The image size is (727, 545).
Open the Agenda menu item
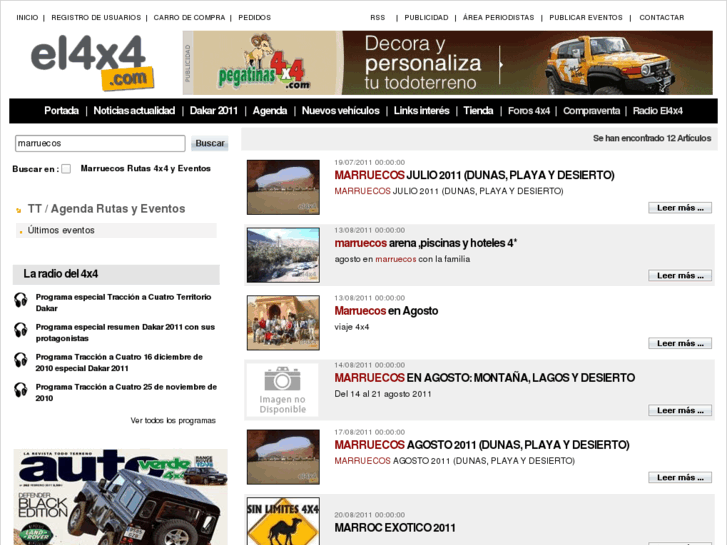point(270,111)
